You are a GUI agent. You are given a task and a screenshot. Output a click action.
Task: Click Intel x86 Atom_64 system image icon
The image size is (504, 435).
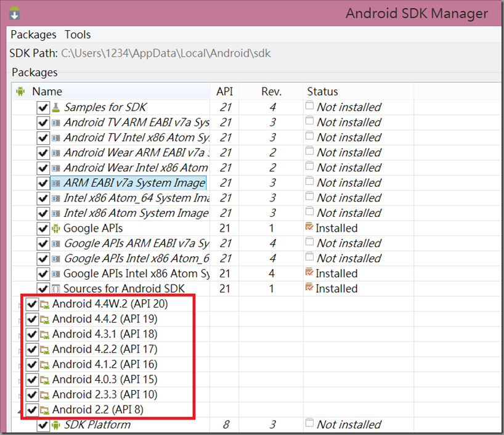click(56, 198)
